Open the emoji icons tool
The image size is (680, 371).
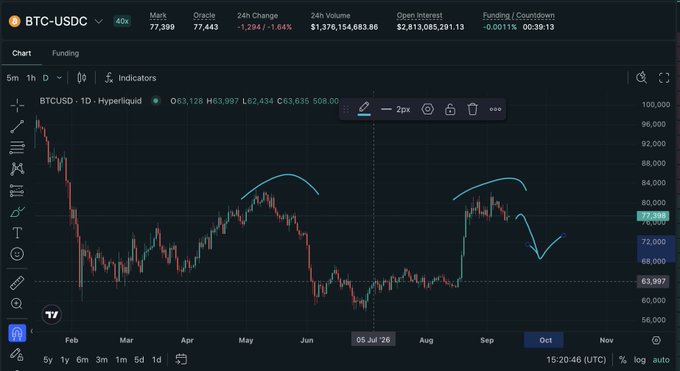[x=17, y=254]
